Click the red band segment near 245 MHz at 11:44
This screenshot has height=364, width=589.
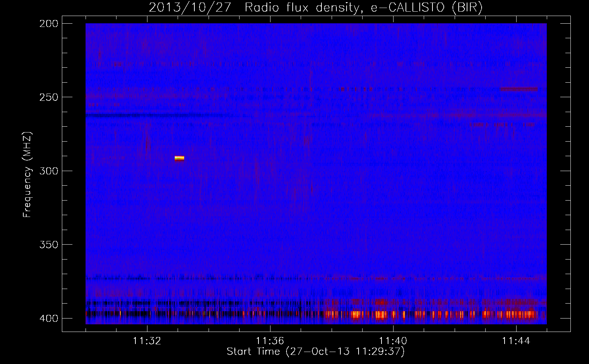519,89
